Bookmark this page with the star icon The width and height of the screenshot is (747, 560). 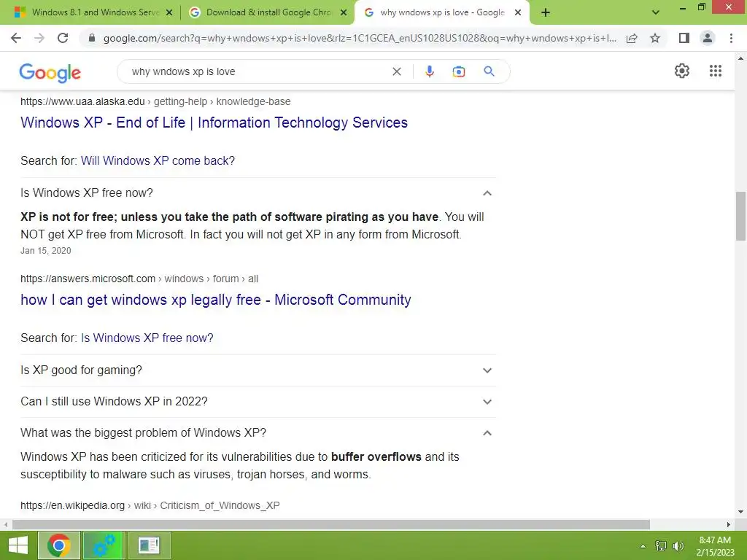click(x=655, y=38)
